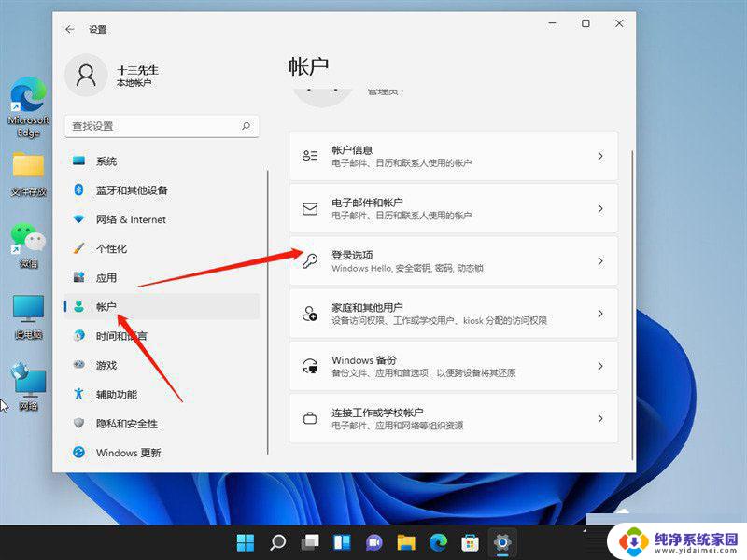The width and height of the screenshot is (747, 560).
Task: Click the accessibility figure icon beside 辅助功能
Action: (78, 394)
